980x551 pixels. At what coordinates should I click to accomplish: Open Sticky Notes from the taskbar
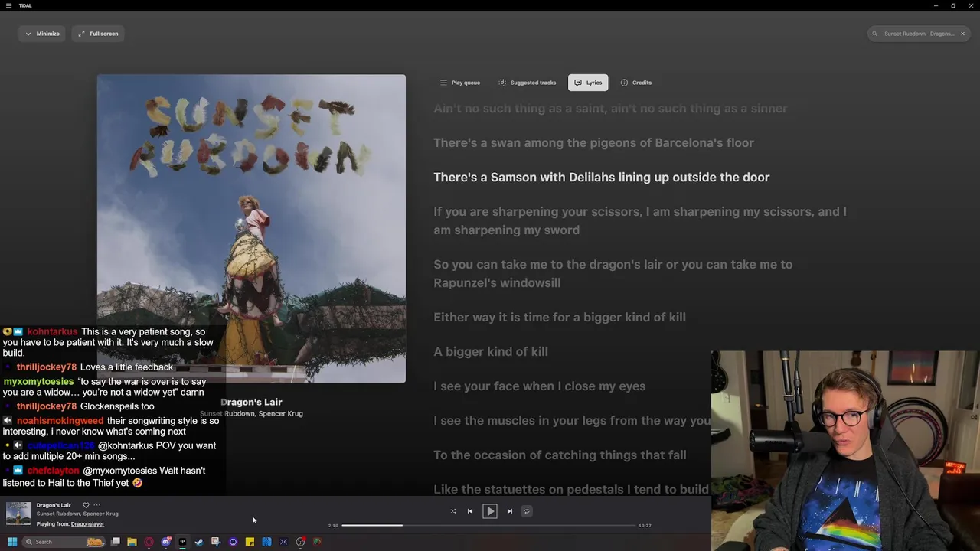[250, 542]
